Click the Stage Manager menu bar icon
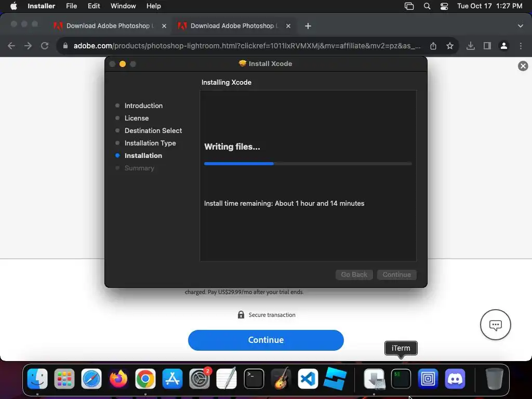The height and width of the screenshot is (399, 532). 409,6
